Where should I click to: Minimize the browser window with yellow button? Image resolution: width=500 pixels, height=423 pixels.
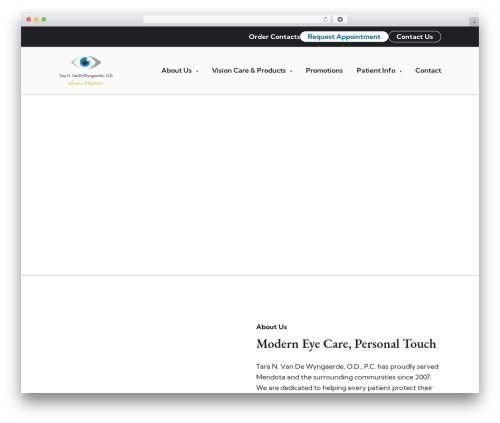pyautogui.click(x=36, y=19)
